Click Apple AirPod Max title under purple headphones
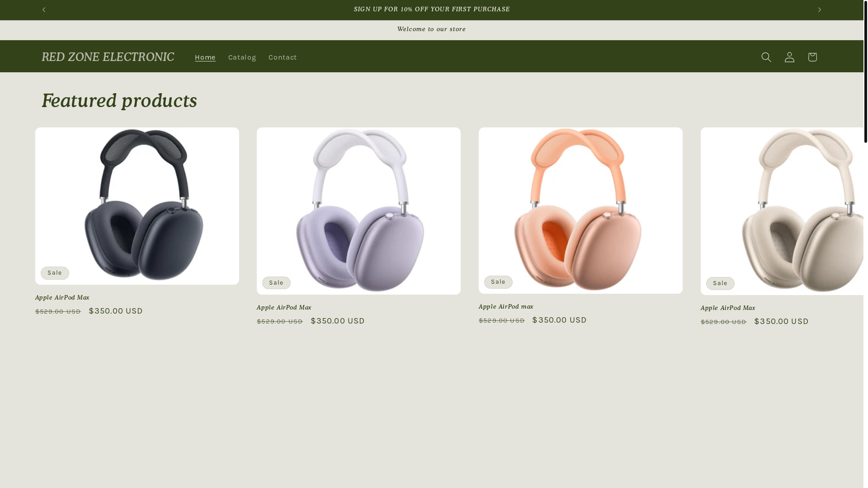 (x=284, y=307)
